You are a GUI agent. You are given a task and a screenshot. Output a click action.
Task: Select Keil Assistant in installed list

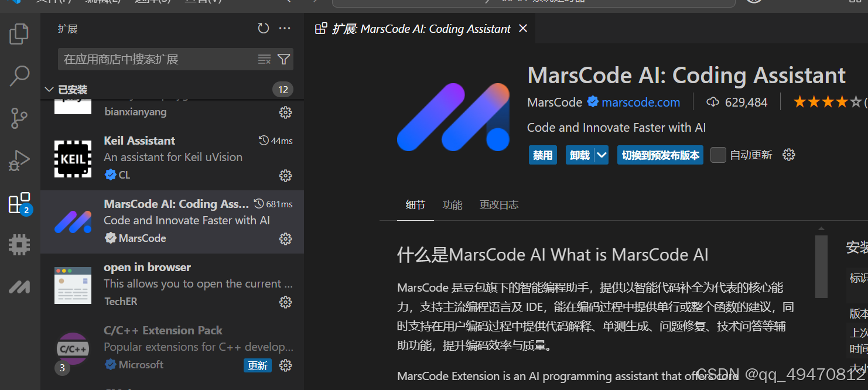point(172,159)
